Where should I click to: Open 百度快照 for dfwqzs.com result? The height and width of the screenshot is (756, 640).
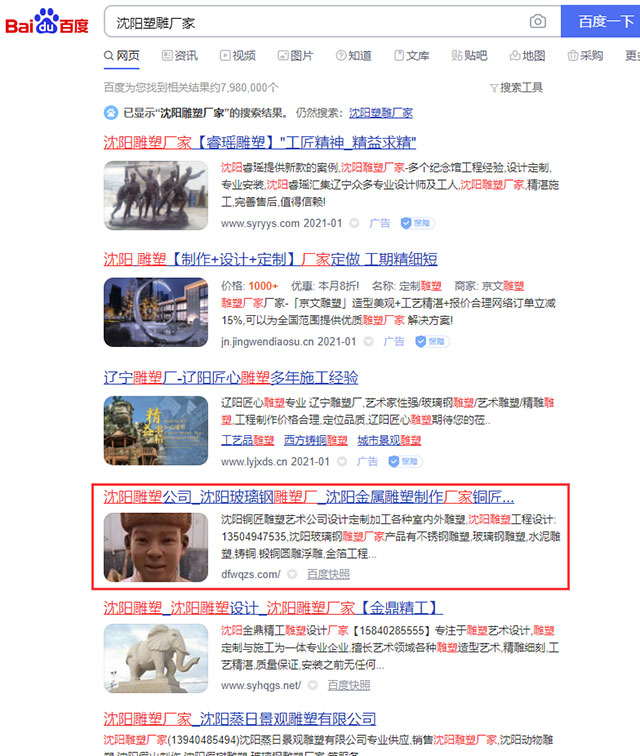(328, 574)
